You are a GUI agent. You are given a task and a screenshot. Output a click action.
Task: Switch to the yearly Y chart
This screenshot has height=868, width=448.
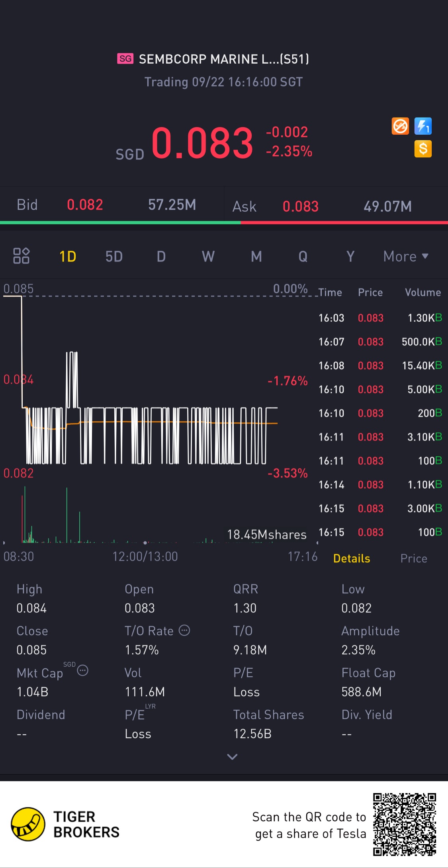coord(350,256)
